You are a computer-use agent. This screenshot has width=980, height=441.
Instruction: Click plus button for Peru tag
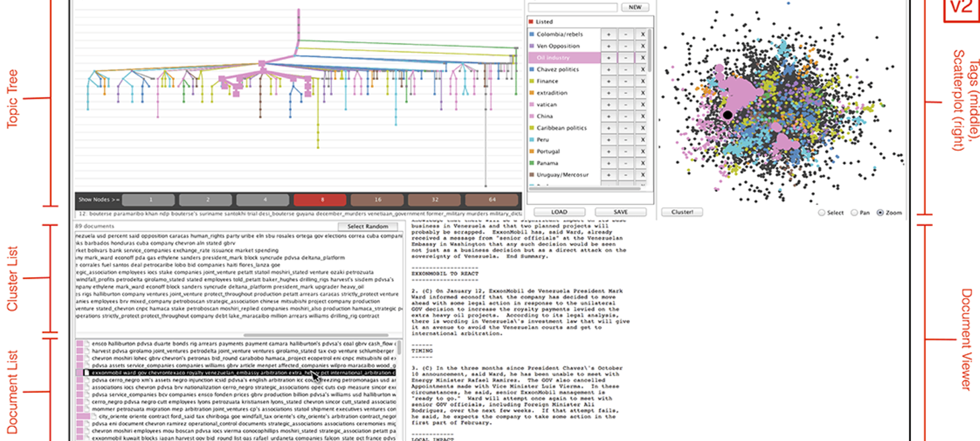[x=608, y=140]
